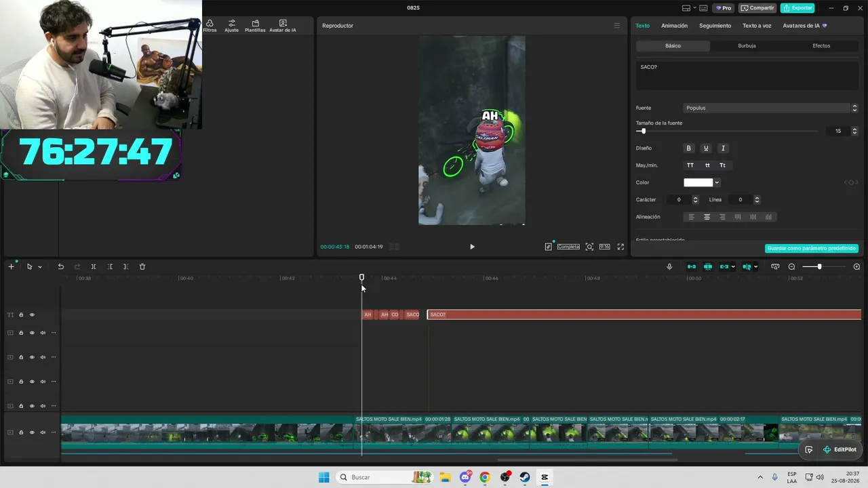Switch to the Burbuja sub-tab

(747, 46)
